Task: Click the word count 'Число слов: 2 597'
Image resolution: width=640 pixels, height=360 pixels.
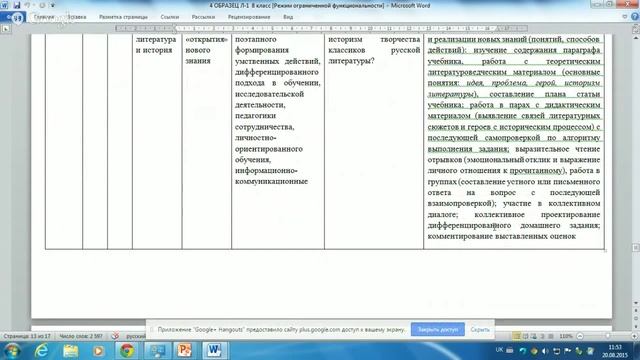Action: [81, 336]
